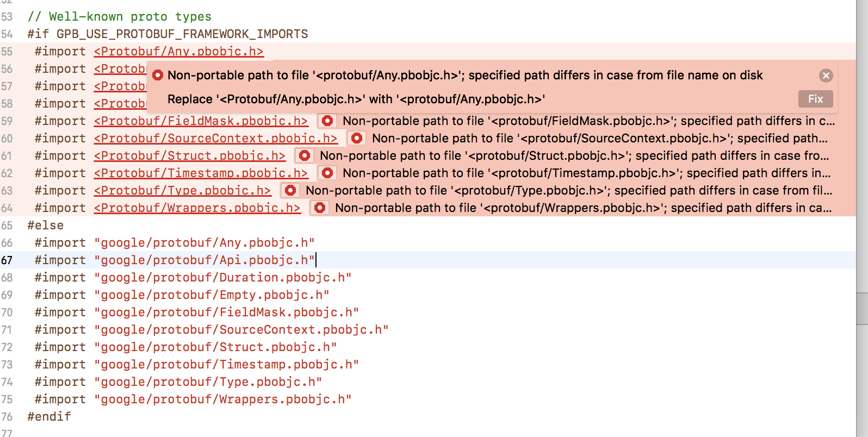The image size is (868, 437).
Task: Click "google/protobuf/Any.pbobjc.h" import string
Action: pos(204,242)
